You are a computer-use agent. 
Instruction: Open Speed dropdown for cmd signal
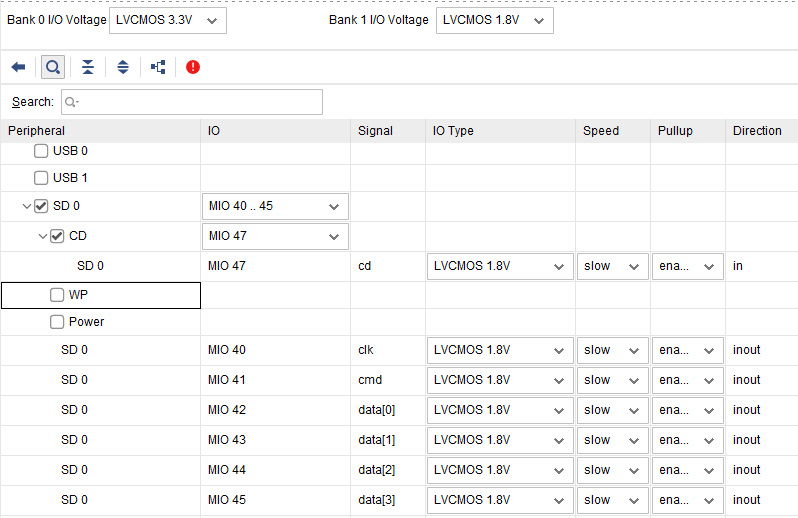click(613, 381)
